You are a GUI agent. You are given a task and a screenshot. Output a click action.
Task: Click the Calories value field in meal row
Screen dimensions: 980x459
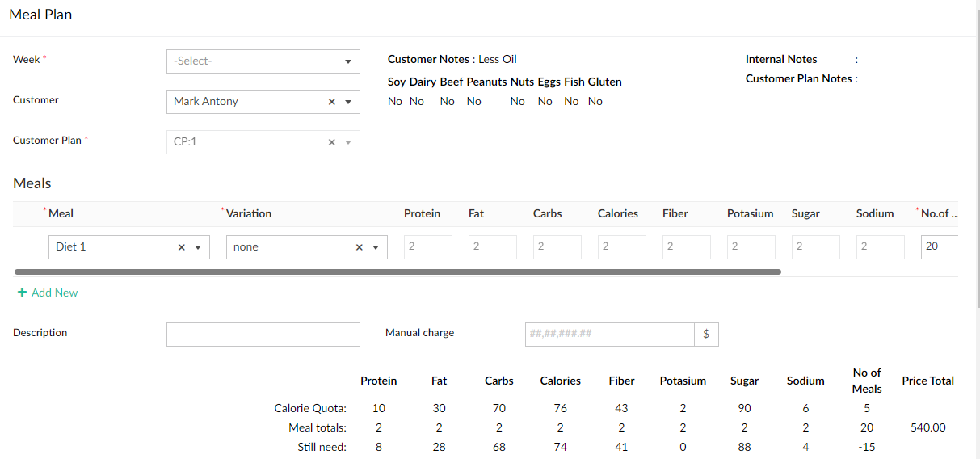click(x=621, y=247)
